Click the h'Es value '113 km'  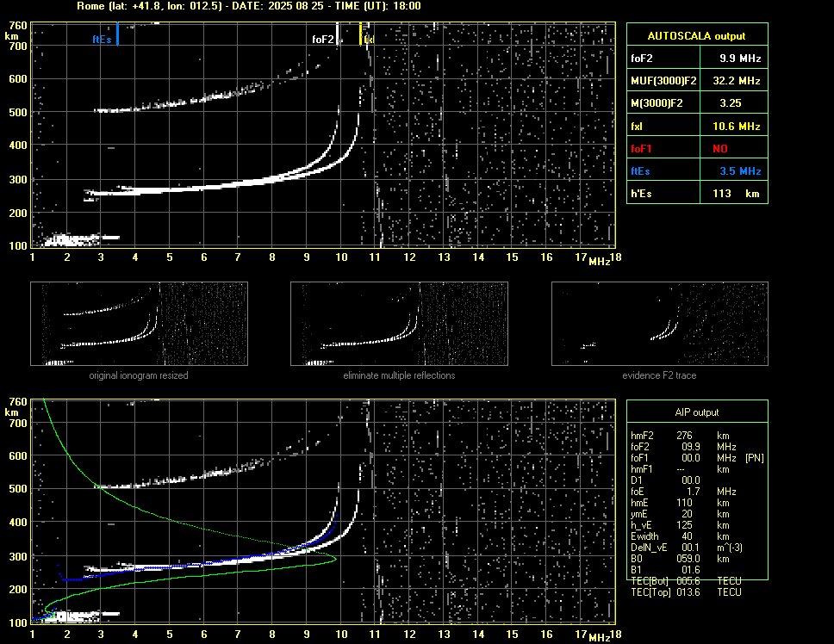pyautogui.click(x=736, y=194)
